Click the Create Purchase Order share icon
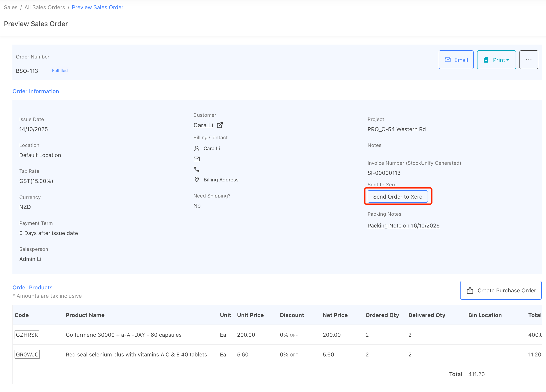 (x=470, y=290)
